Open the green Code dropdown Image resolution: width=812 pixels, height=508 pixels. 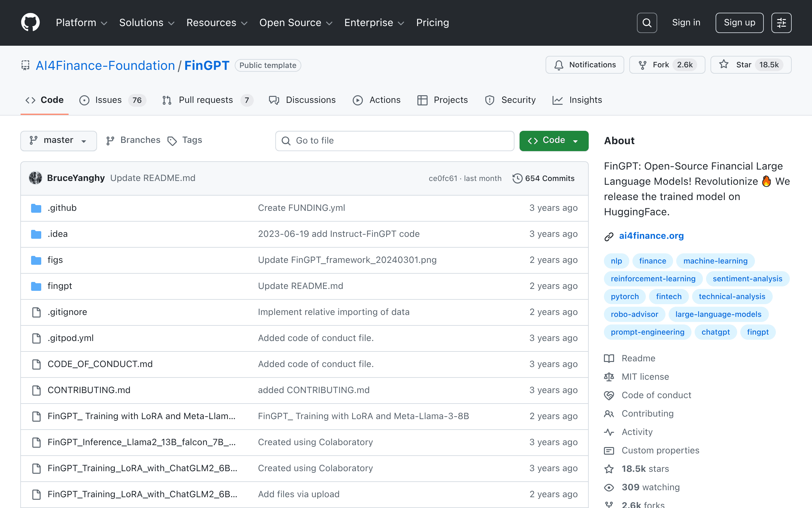(553, 141)
